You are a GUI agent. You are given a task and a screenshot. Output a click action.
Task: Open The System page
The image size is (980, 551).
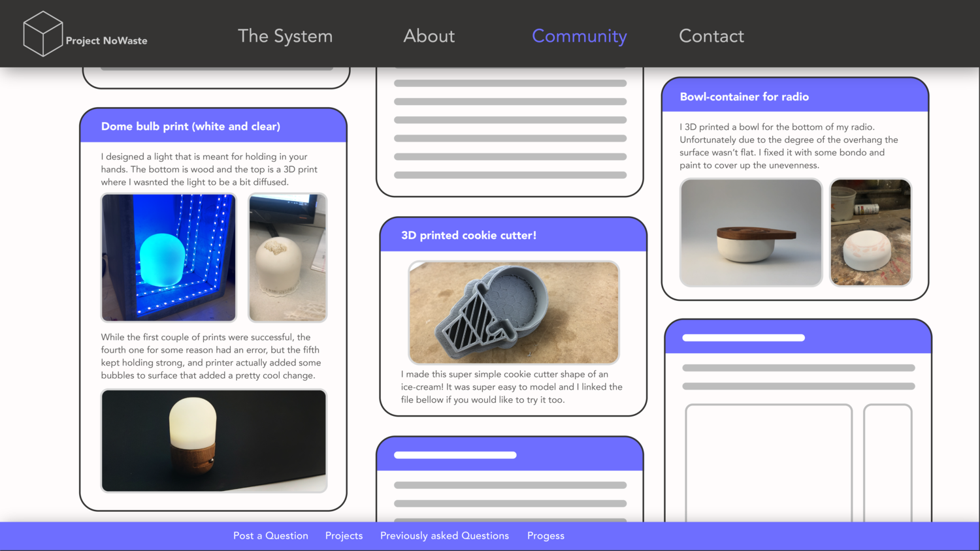285,36
